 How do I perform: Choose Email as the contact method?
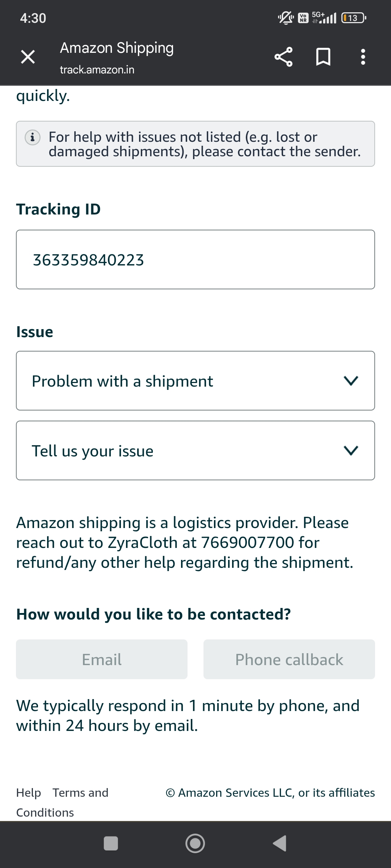coord(102,659)
